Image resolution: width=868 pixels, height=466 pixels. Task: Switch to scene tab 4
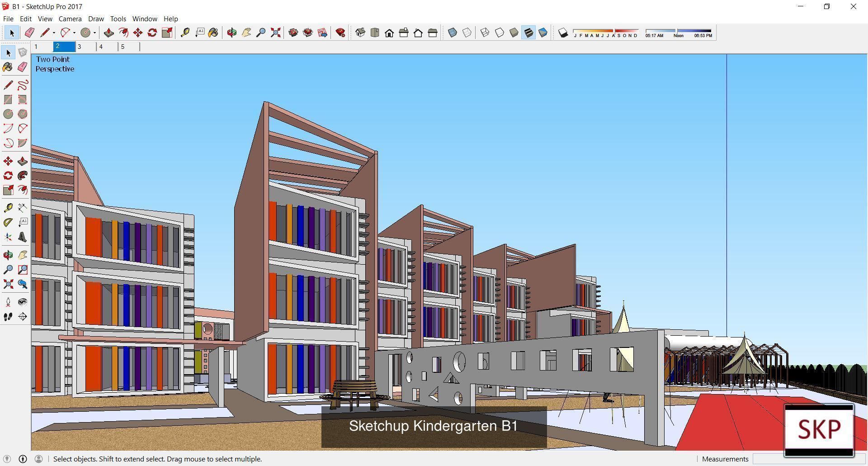(x=107, y=47)
